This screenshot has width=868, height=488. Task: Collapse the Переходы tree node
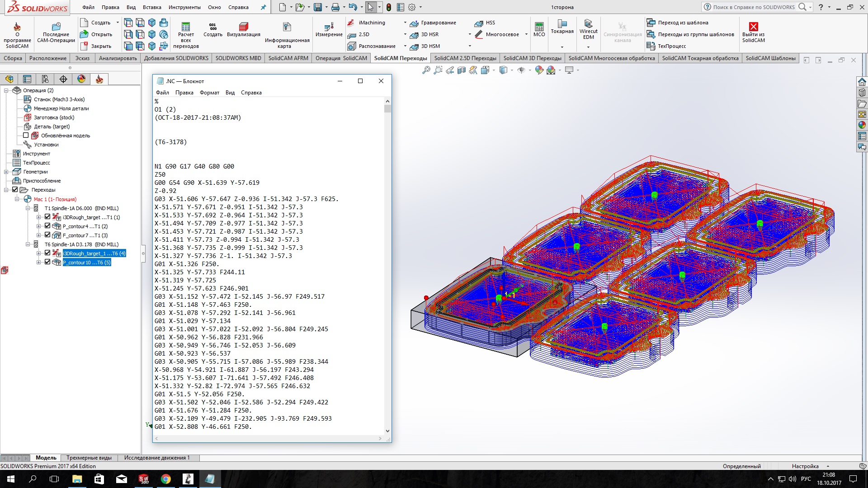pyautogui.click(x=6, y=190)
